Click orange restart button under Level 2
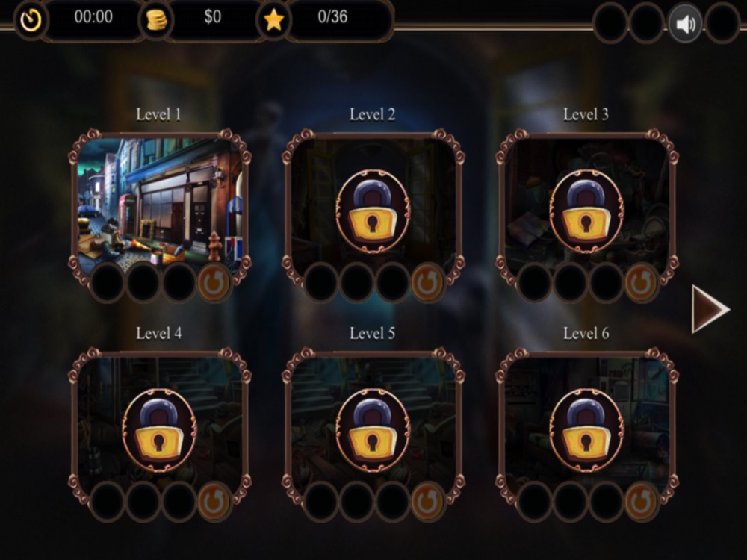Viewport: 747px width, 560px height. click(427, 282)
